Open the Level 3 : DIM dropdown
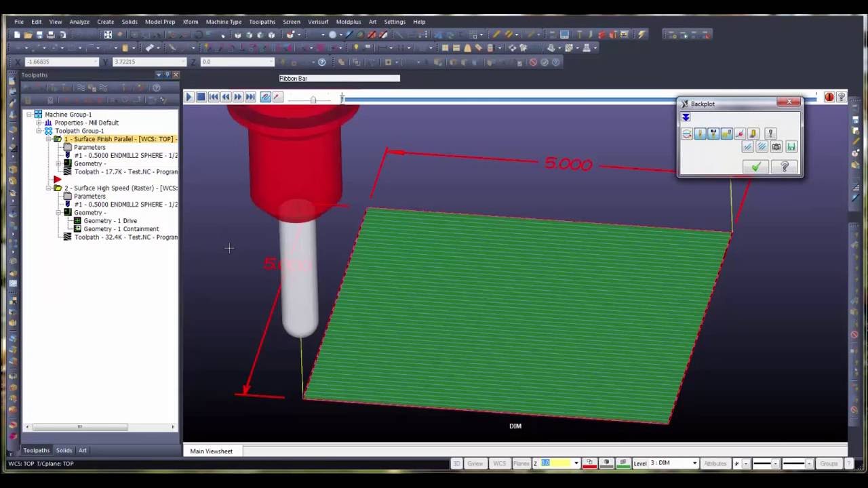This screenshot has height=488, width=868. click(694, 464)
